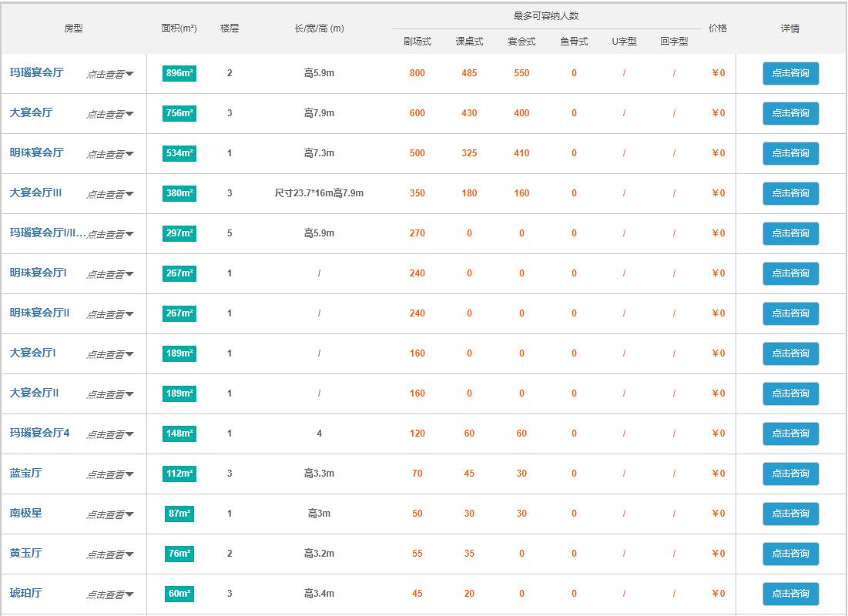Expand 点击查看 for 玛瑙宴会厅 row
Screen dimensions: 848x616
(x=110, y=74)
